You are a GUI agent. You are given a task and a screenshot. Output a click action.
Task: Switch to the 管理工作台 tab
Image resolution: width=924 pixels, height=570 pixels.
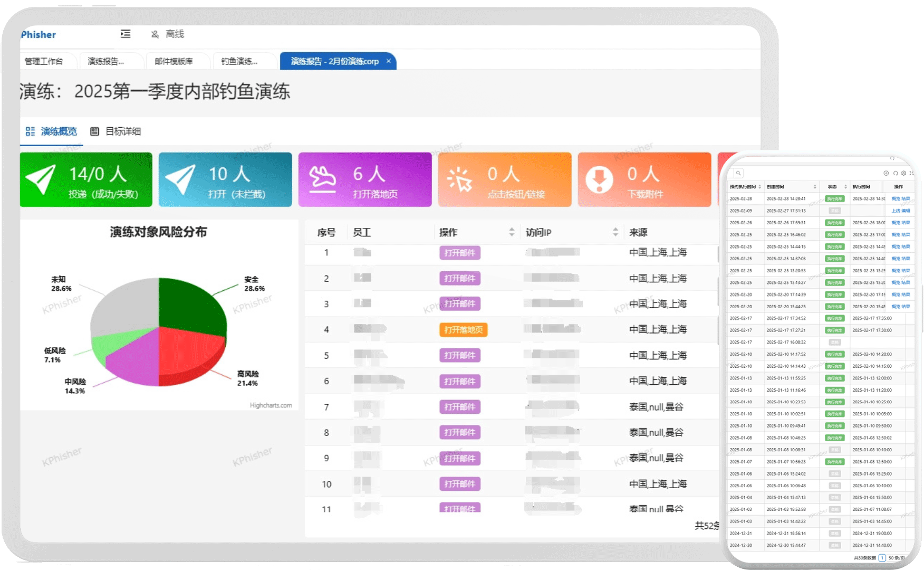coord(44,61)
